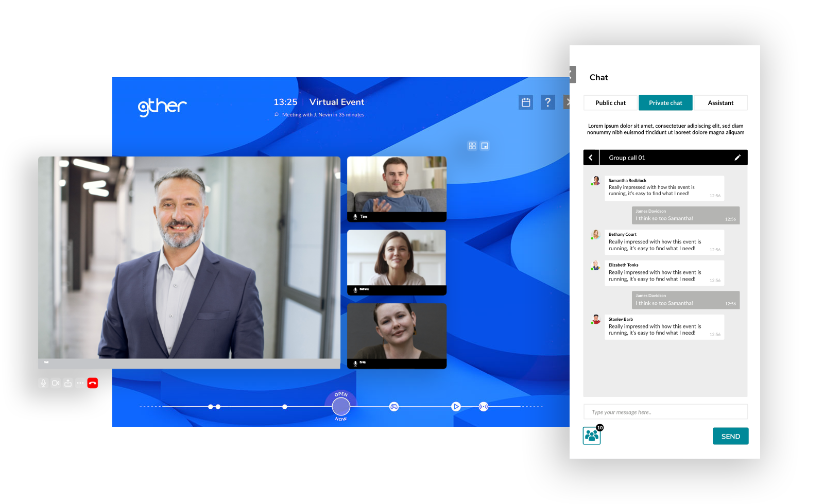Click the gther logo
The image size is (824, 504).
(162, 107)
